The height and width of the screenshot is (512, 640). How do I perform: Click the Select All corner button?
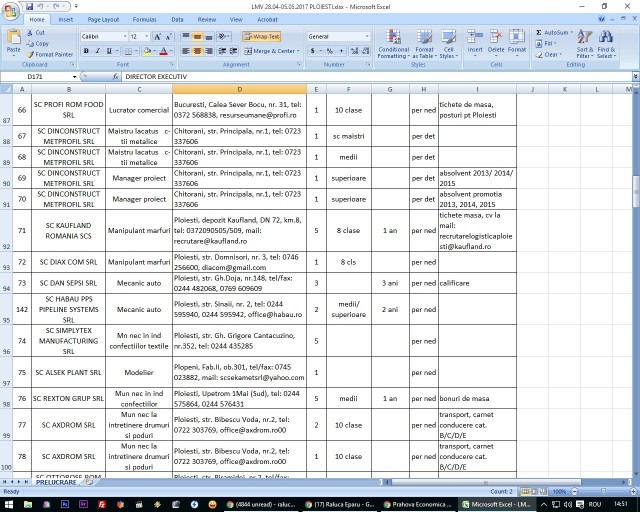pyautogui.click(x=6, y=89)
